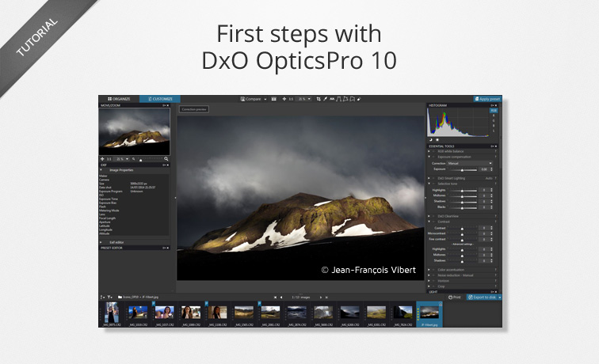The height and width of the screenshot is (364, 599).
Task: Go to previous image in filmstrip
Action: click(281, 298)
